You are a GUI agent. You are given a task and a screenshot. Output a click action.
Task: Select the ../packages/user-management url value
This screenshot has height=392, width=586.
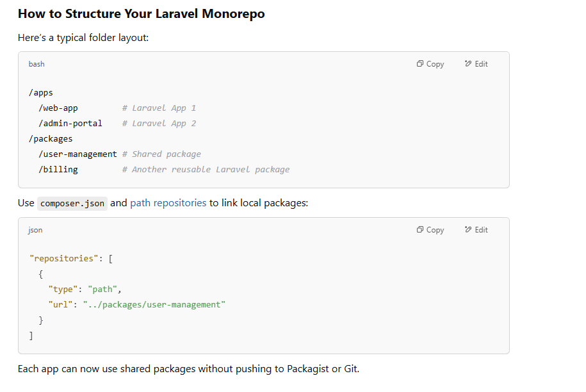pos(154,304)
